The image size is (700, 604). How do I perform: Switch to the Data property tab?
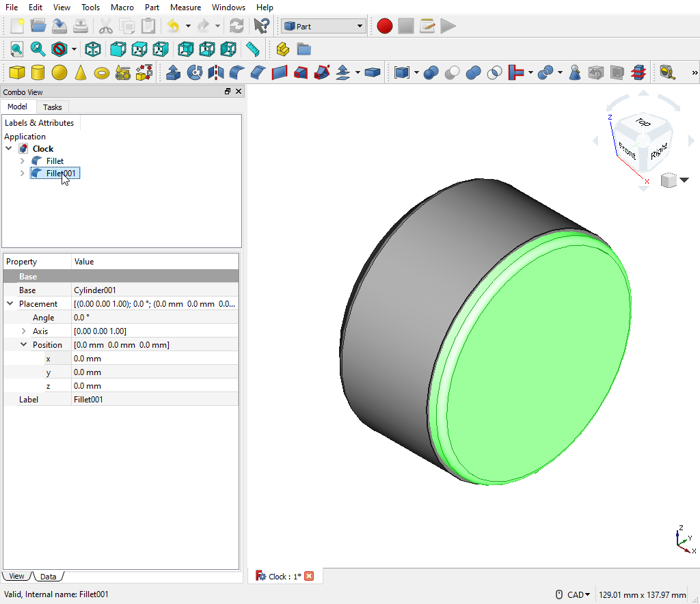[49, 577]
